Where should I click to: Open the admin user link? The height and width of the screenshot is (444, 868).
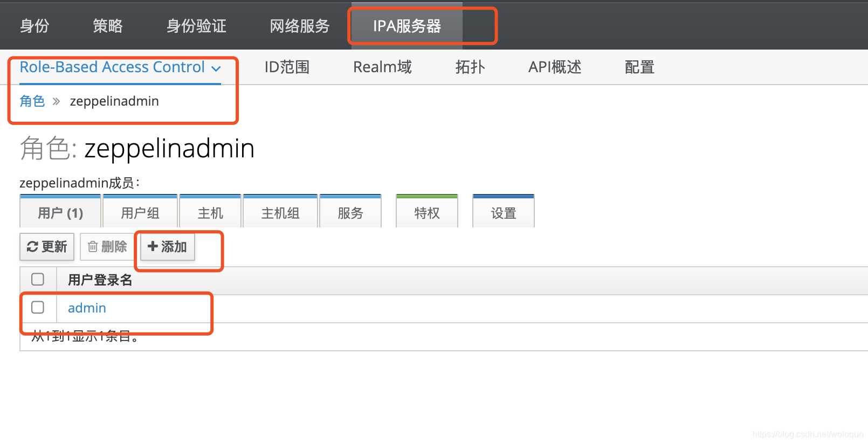point(87,308)
